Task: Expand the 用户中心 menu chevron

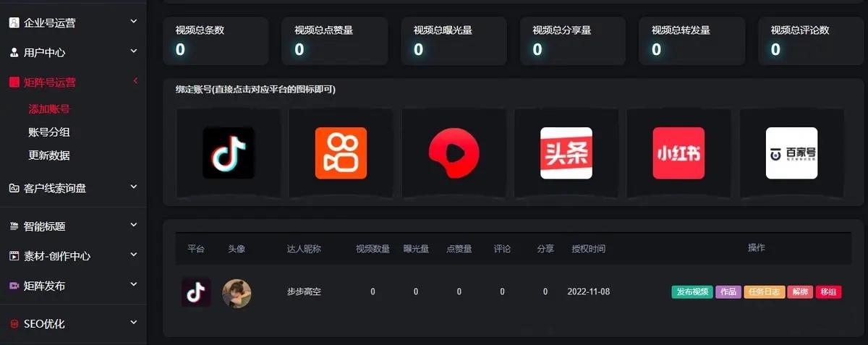Action: (134, 51)
